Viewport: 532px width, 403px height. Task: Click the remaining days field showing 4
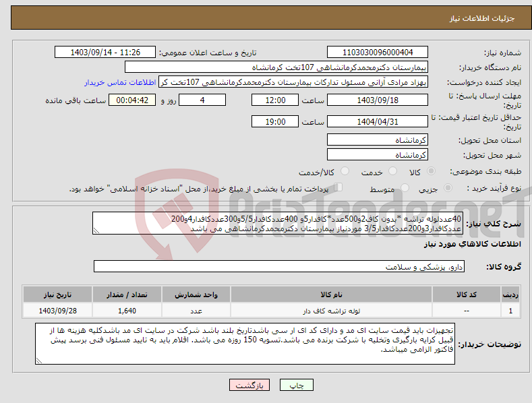click(x=202, y=100)
